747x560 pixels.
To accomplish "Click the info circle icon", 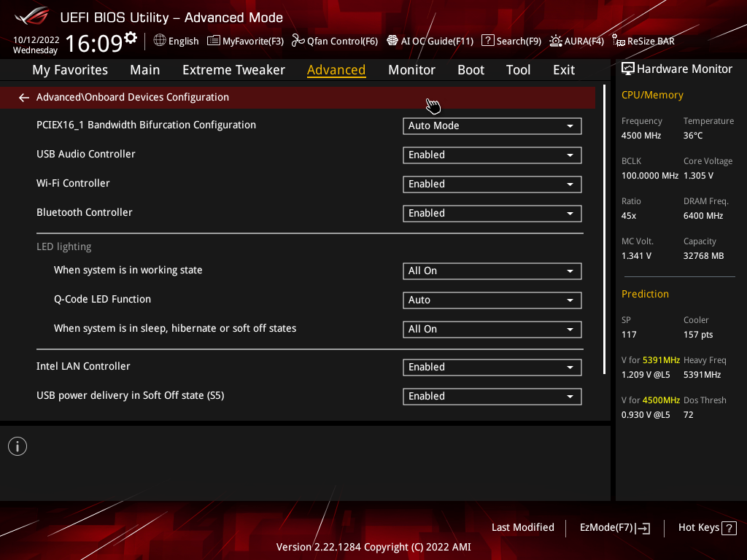I will 18,446.
